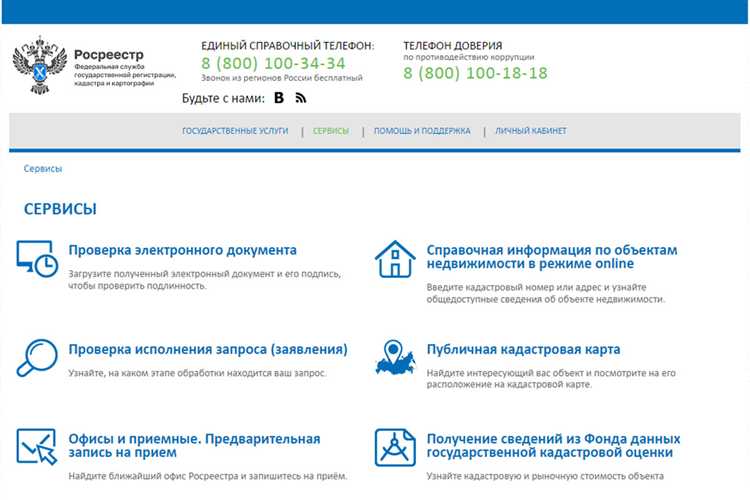The height and width of the screenshot is (500, 750).
Task: Click the ТЕЛЕФОН ДОВЕРИЯ heading
Action: point(452,46)
